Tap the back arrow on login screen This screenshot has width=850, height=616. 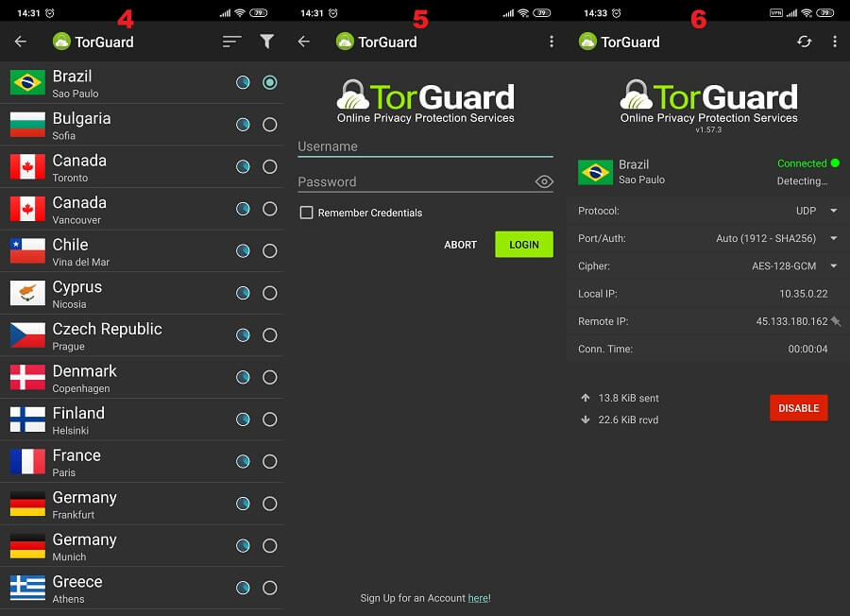coord(303,42)
